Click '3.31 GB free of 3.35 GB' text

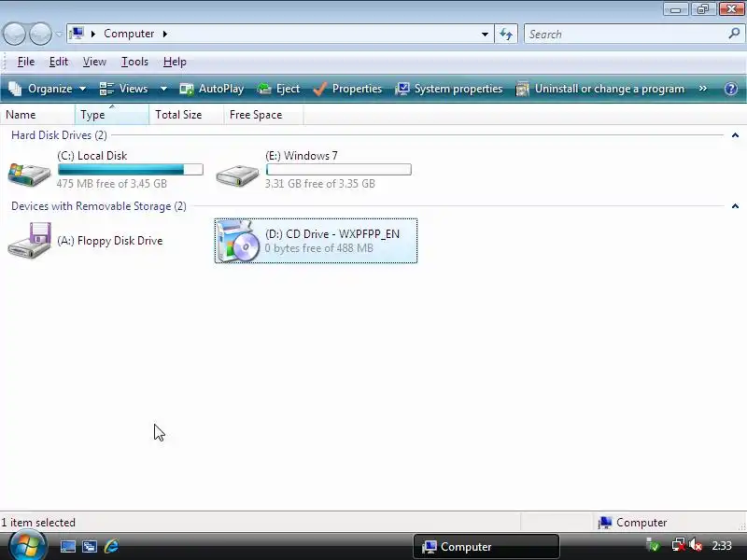[x=320, y=183]
